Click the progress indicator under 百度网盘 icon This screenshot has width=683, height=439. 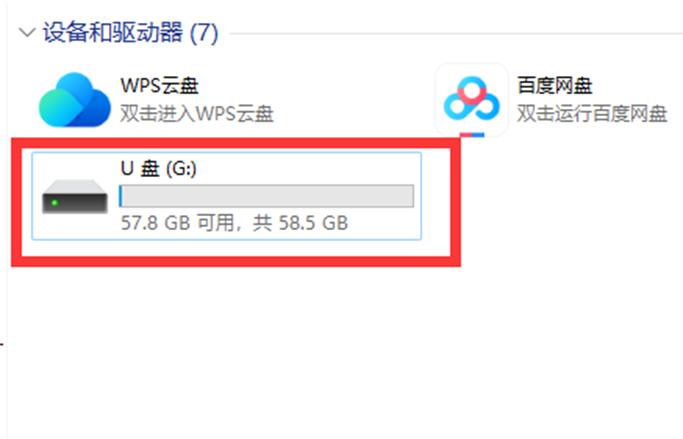click(x=472, y=135)
